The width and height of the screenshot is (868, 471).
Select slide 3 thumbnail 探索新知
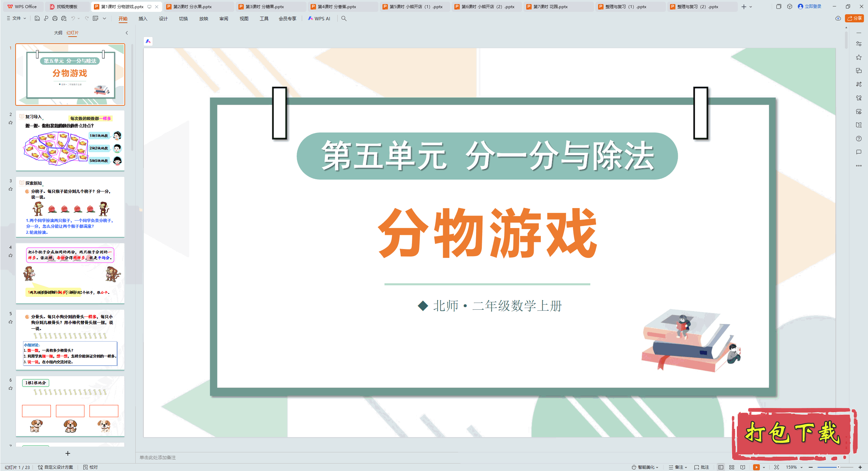[70, 207]
